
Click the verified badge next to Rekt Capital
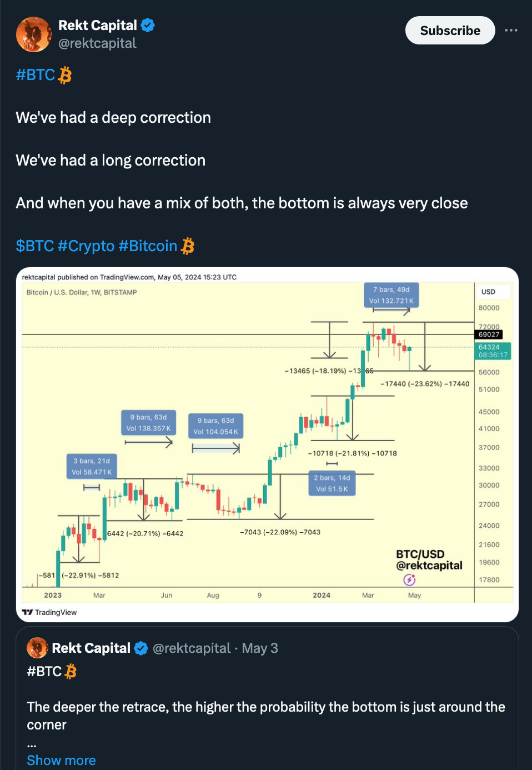[x=147, y=26]
